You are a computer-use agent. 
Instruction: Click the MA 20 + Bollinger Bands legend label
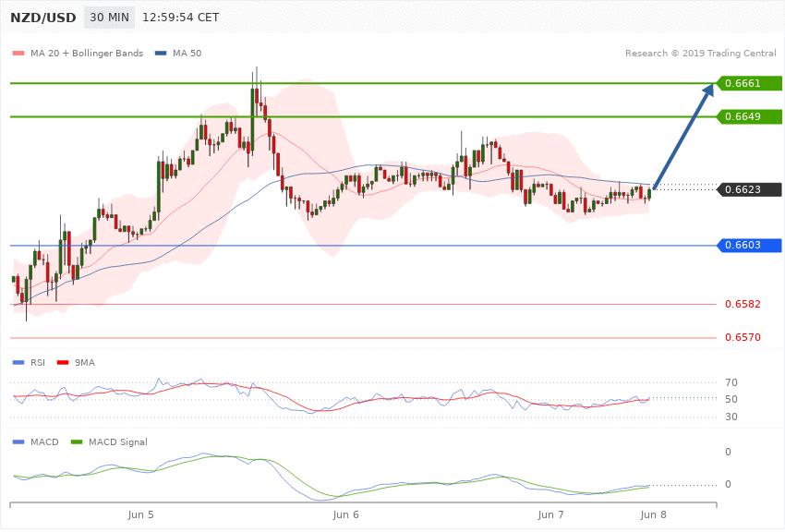tap(87, 53)
